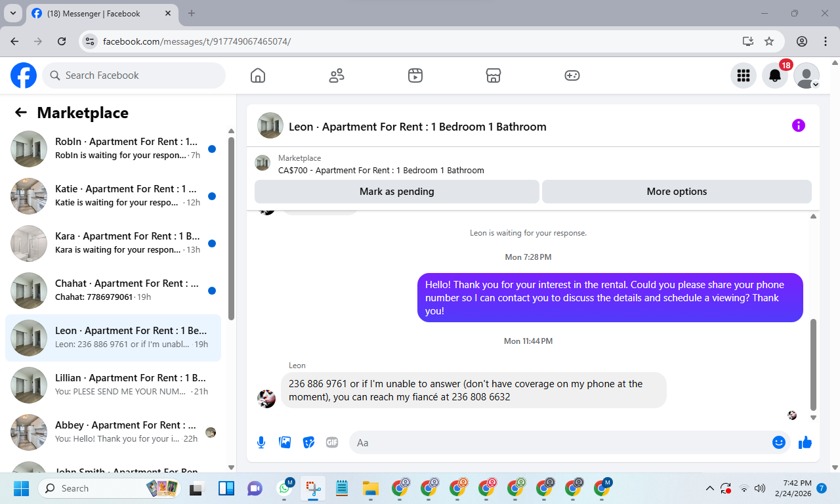The width and height of the screenshot is (840, 504).
Task: Show hidden tray icons chevron
Action: [710, 488]
